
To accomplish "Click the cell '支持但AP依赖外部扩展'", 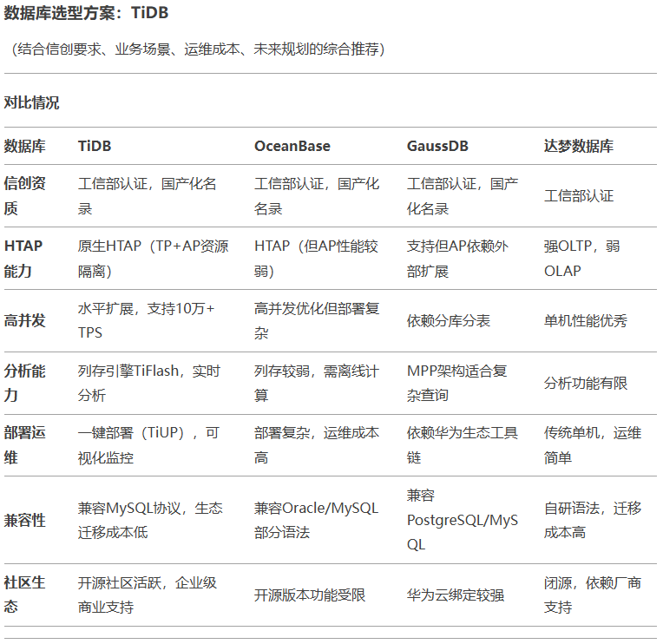I will 457,259.
